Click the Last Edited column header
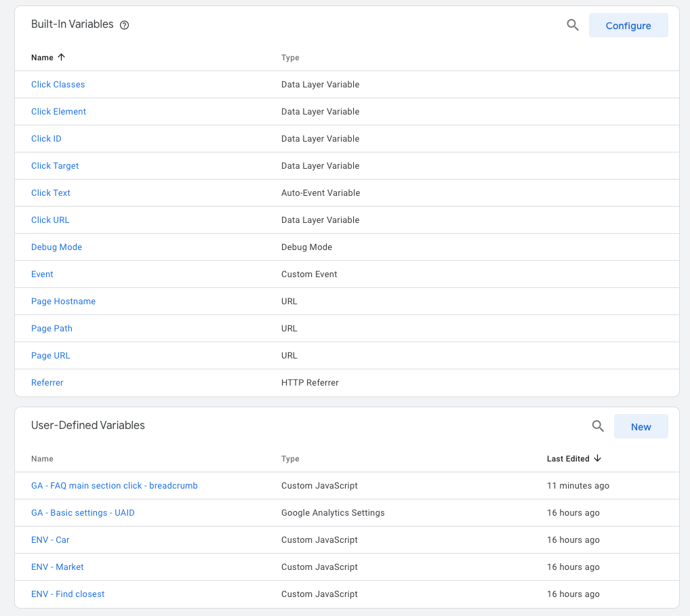The width and height of the screenshot is (690, 616). 568,459
